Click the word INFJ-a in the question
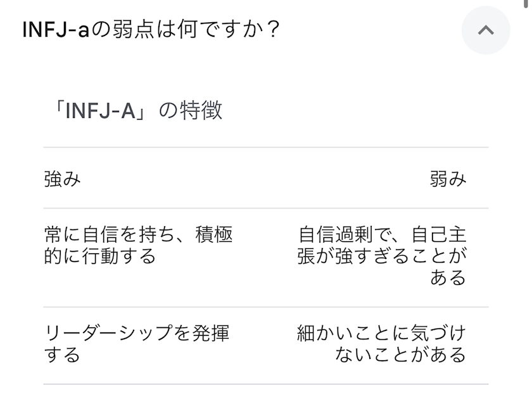 pos(55,30)
